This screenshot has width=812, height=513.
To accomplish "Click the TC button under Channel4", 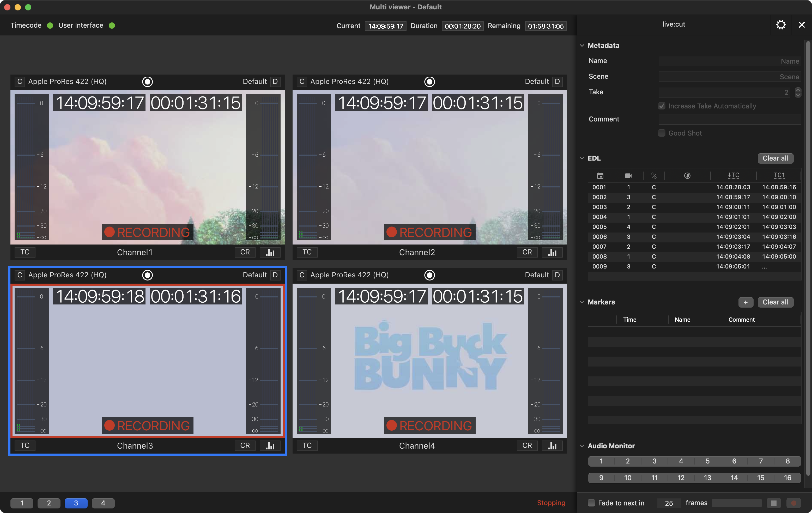I will 307,445.
